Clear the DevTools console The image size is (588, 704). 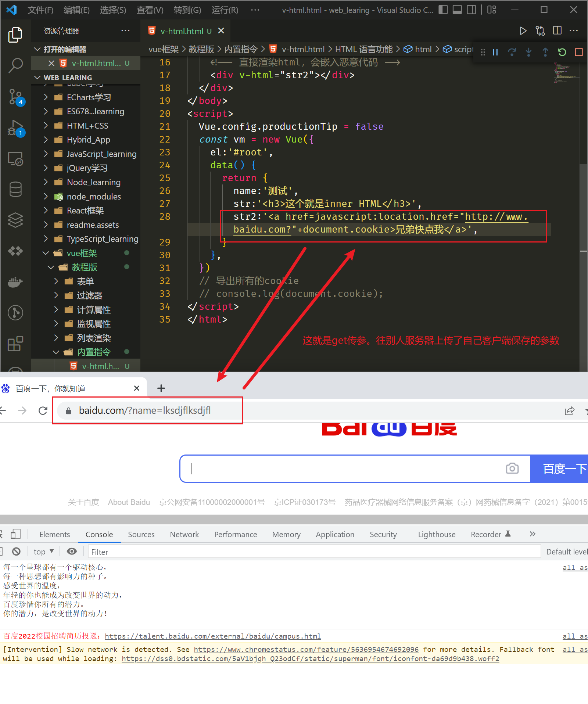point(16,552)
